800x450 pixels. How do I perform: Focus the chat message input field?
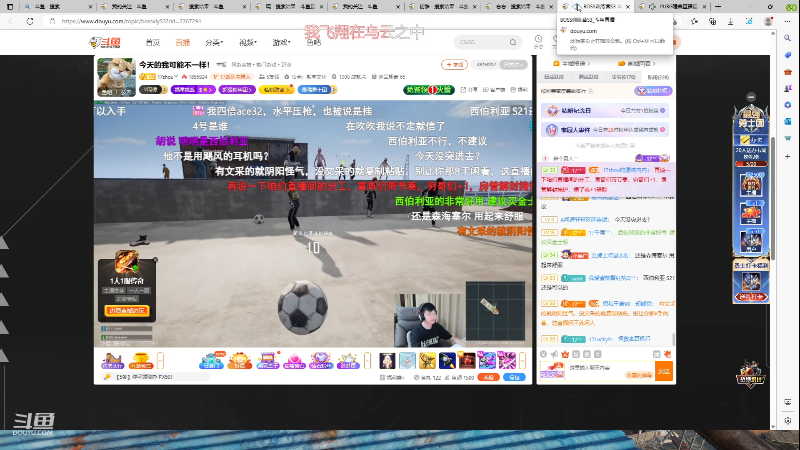coord(610,370)
